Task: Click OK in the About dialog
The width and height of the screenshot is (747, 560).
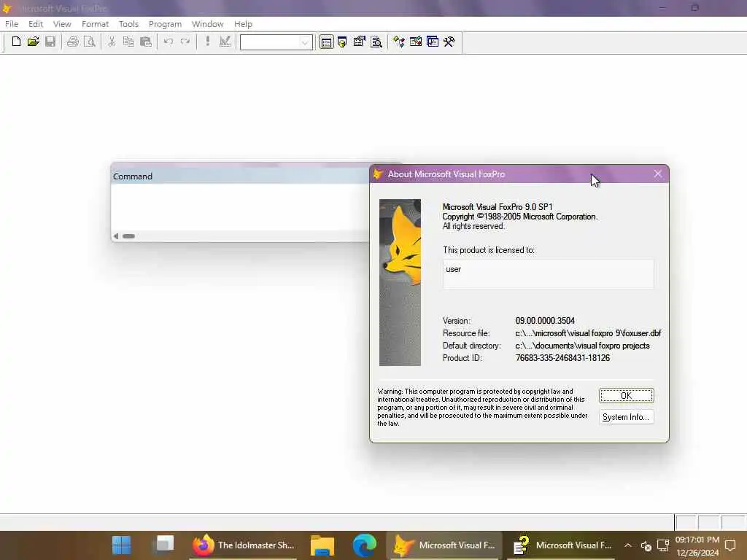Action: [626, 396]
